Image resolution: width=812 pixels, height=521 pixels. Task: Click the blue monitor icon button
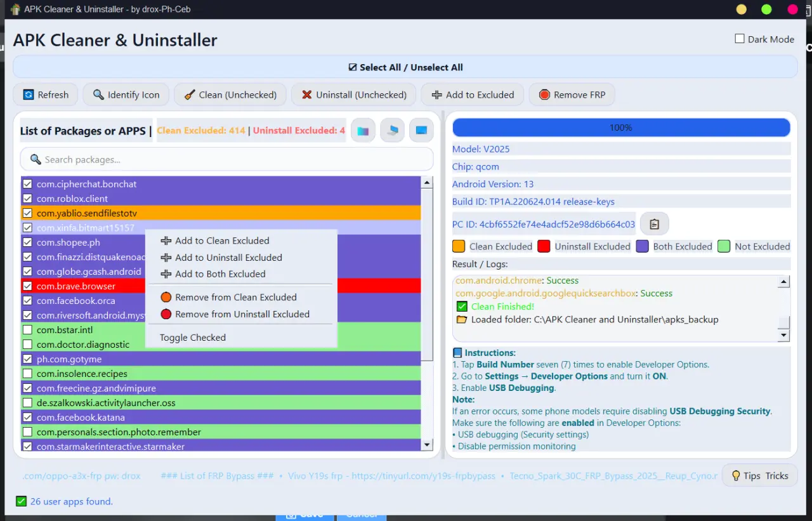[x=421, y=131]
